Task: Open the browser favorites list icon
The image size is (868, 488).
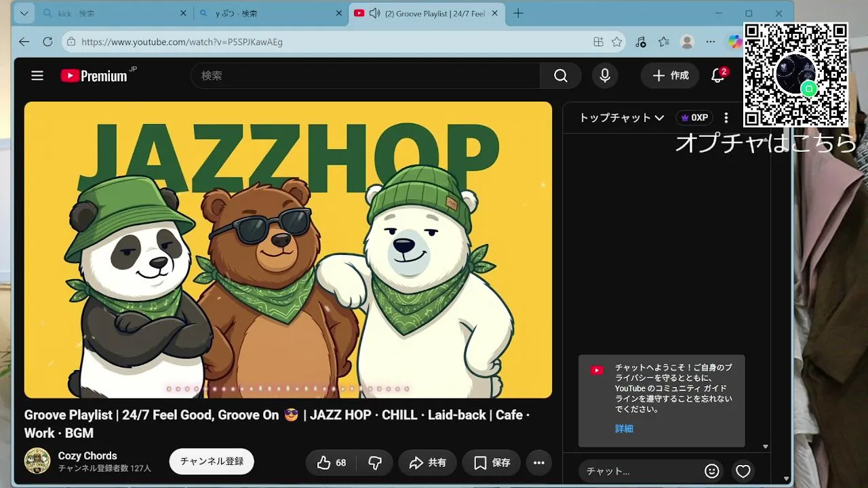Action: (x=664, y=42)
